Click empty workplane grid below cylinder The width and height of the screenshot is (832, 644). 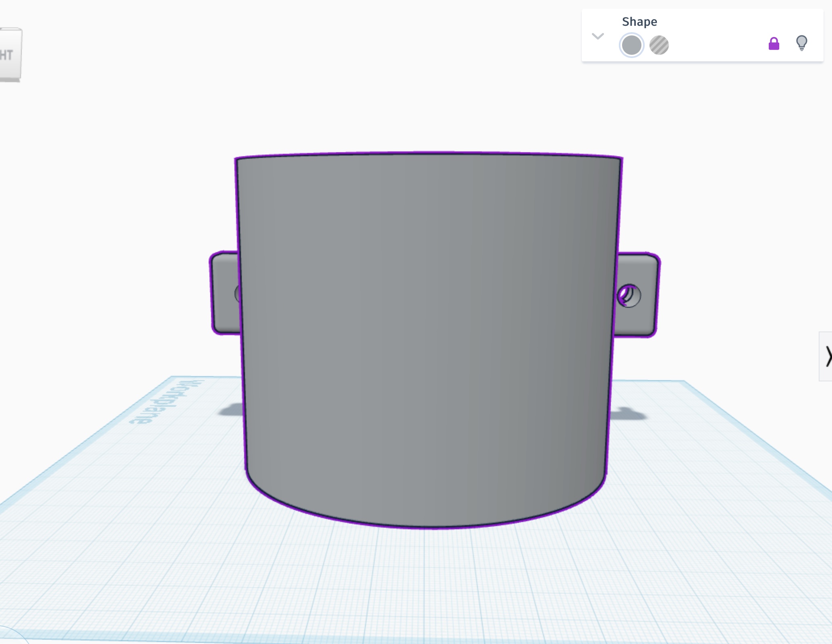427,580
